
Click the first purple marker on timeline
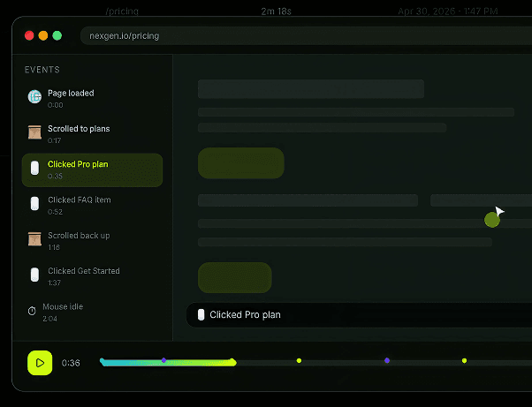(x=163, y=360)
